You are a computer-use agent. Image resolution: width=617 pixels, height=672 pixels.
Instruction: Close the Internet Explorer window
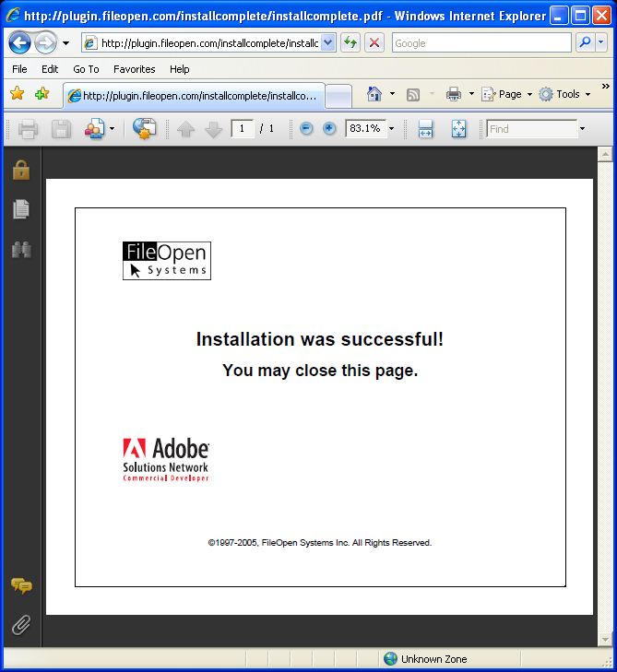coord(602,16)
